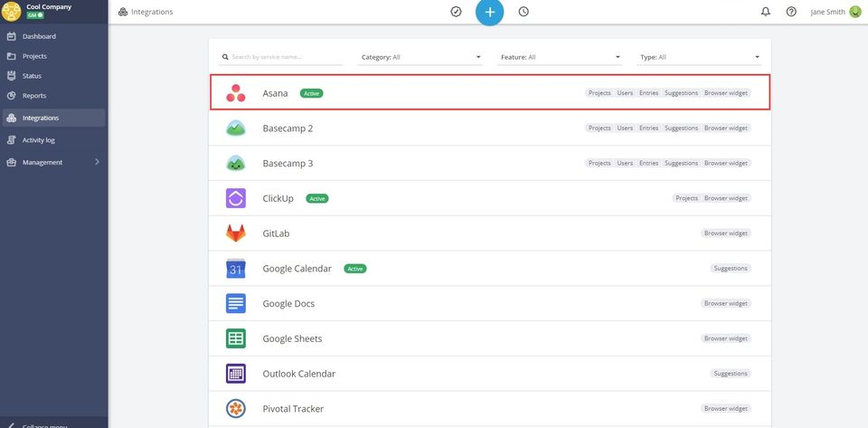This screenshot has height=428, width=868.
Task: Open the ClickUp integration name
Action: pos(278,198)
